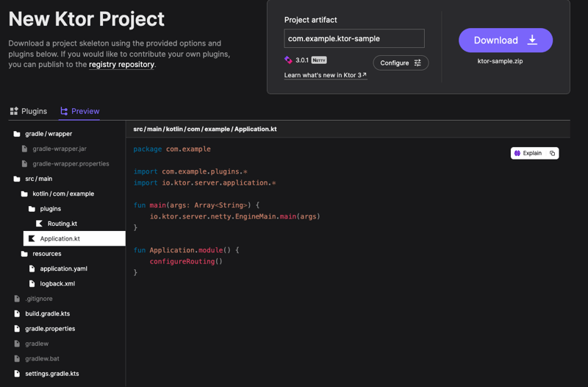
Task: Click the Project artifact label
Action: 310,20
